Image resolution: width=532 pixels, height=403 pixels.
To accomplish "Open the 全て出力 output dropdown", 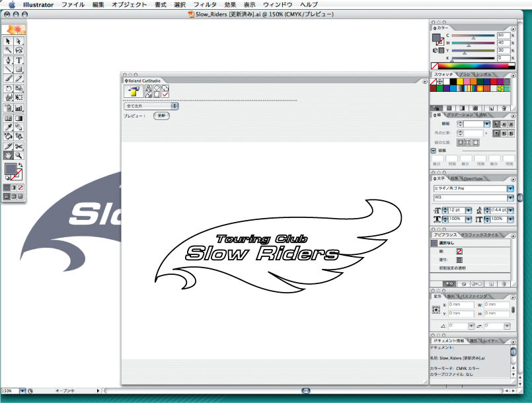I will 151,106.
